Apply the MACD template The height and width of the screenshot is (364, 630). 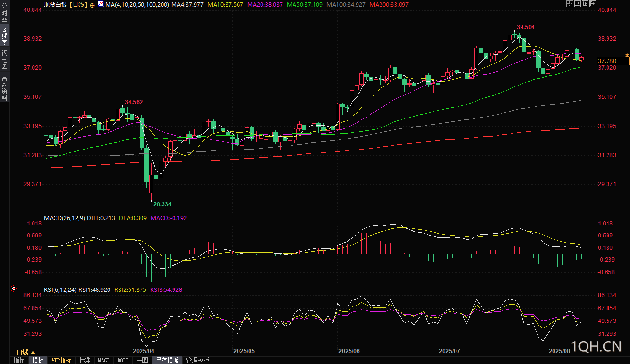click(x=104, y=360)
